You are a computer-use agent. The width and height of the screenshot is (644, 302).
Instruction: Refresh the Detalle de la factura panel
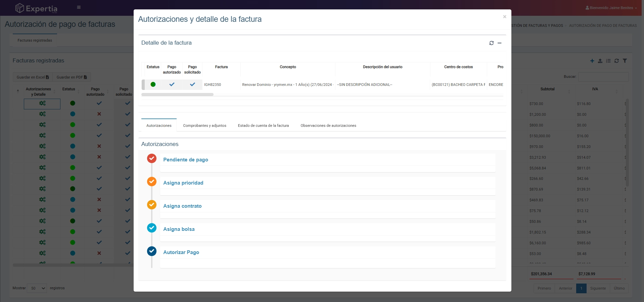pos(491,43)
